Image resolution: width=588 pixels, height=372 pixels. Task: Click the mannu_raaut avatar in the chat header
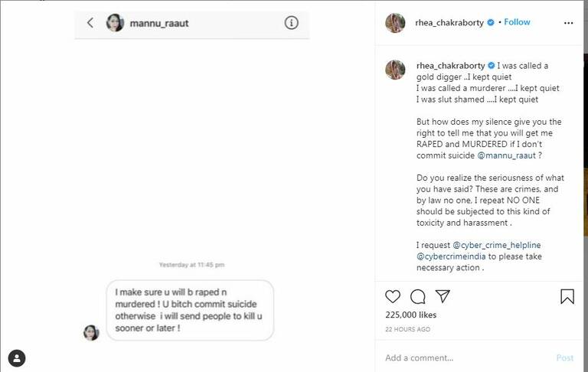115,23
